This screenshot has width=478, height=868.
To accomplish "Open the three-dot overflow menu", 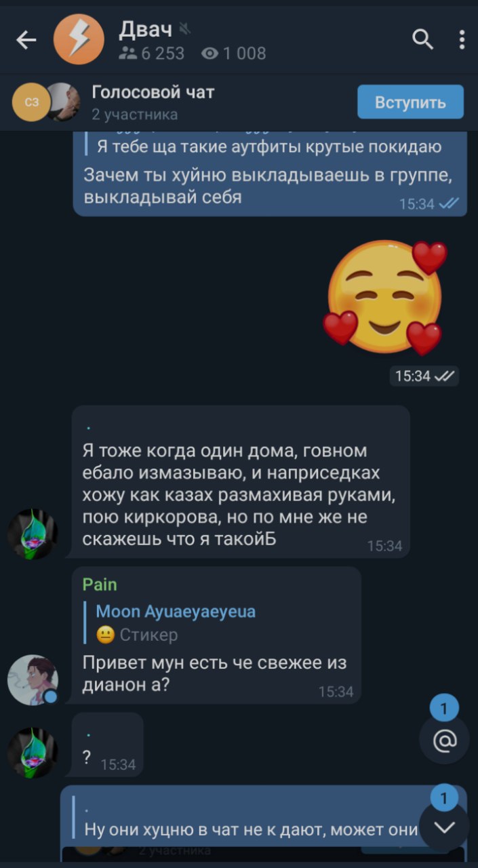I will 462,40.
